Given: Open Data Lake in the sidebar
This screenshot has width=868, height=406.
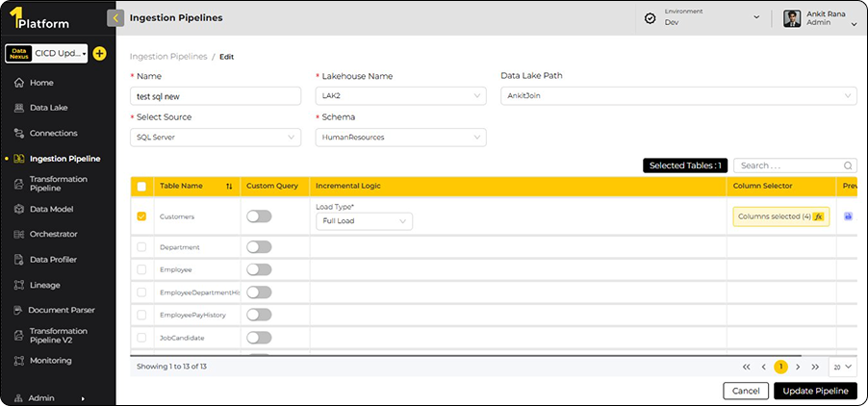Looking at the screenshot, I should coord(48,108).
